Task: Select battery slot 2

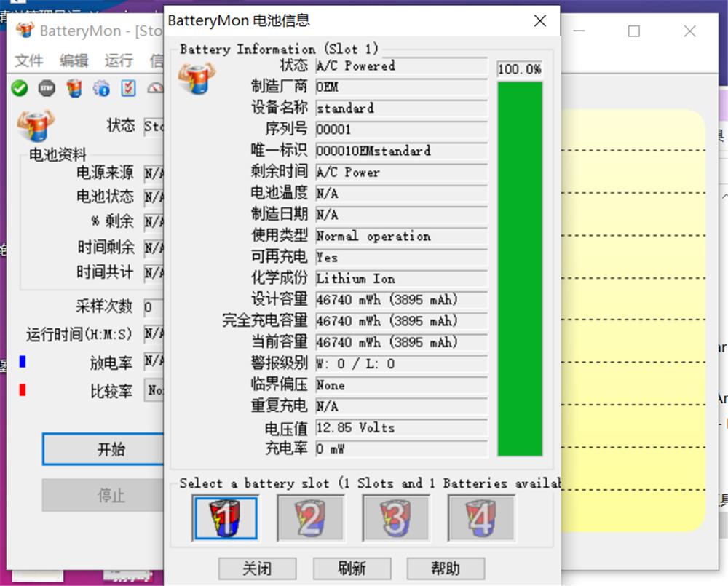Action: (x=310, y=518)
